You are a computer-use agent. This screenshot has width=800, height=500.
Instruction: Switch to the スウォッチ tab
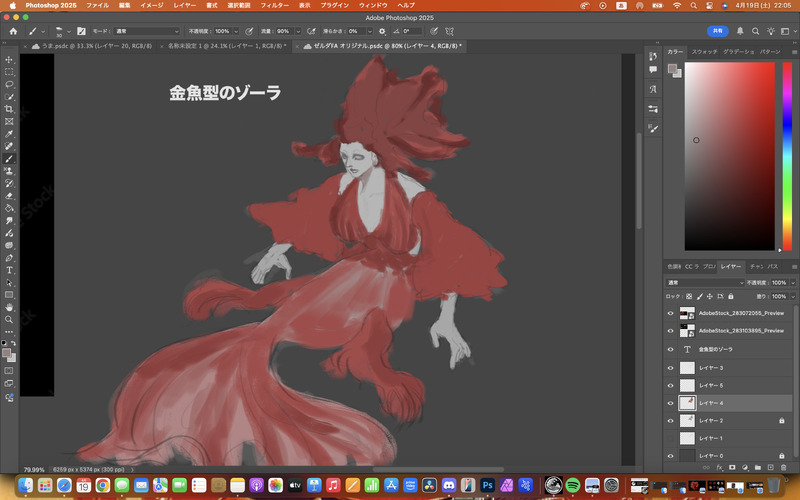click(705, 50)
